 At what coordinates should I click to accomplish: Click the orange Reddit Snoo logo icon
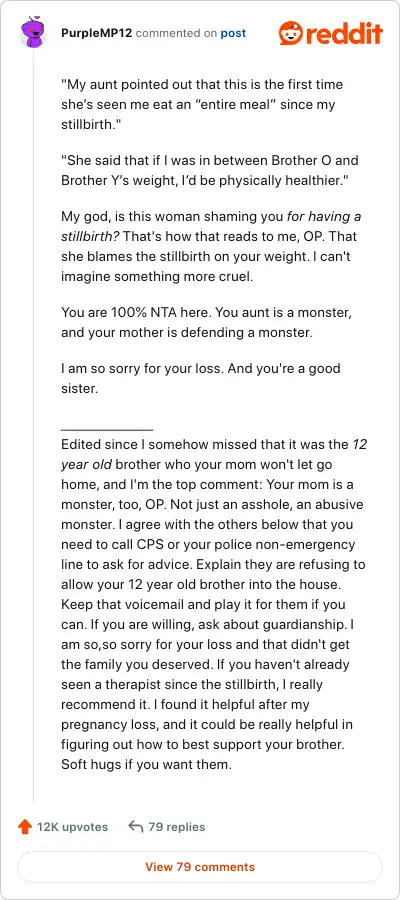tap(291, 33)
